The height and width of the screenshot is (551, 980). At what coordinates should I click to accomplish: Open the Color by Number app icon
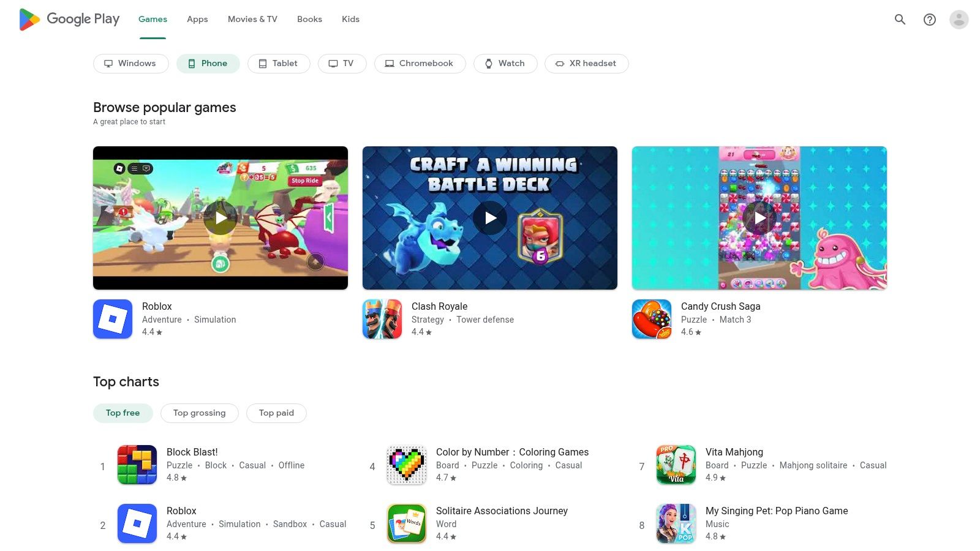tap(407, 465)
